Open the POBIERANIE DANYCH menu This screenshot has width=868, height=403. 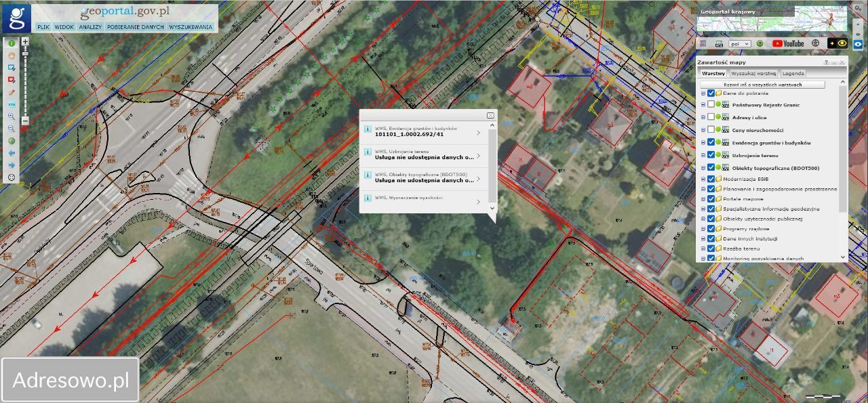(135, 27)
